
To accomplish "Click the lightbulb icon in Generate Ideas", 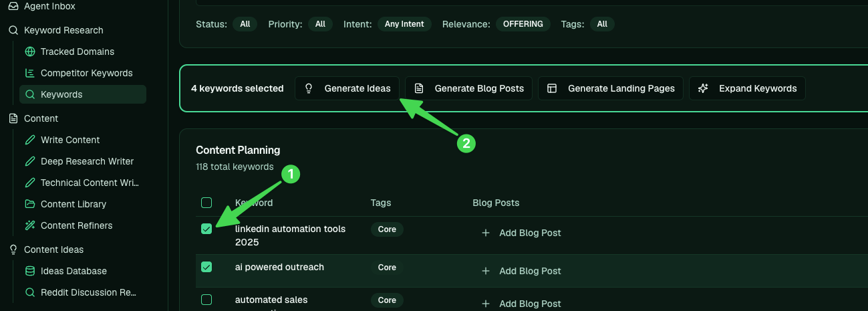I will [309, 88].
